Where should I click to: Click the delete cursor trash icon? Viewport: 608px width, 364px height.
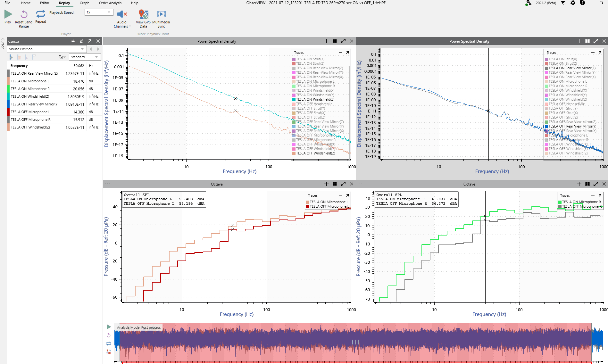[x=19, y=57]
